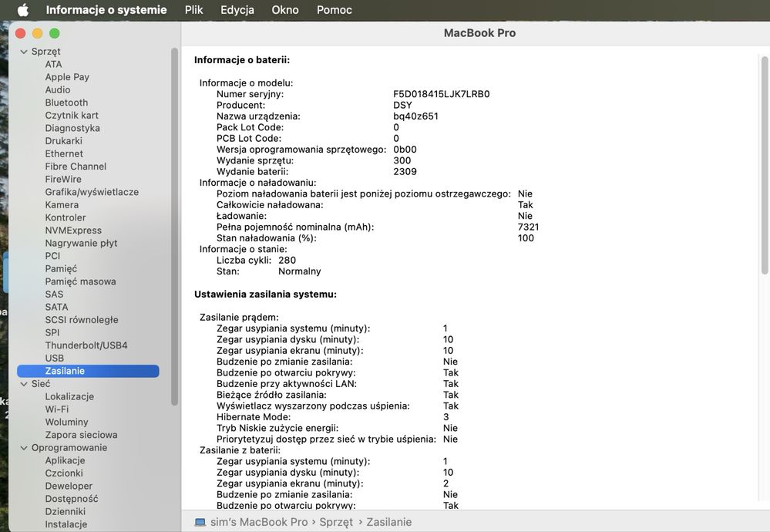Select Woluminy under Sieć
The width and height of the screenshot is (770, 532).
pos(66,422)
